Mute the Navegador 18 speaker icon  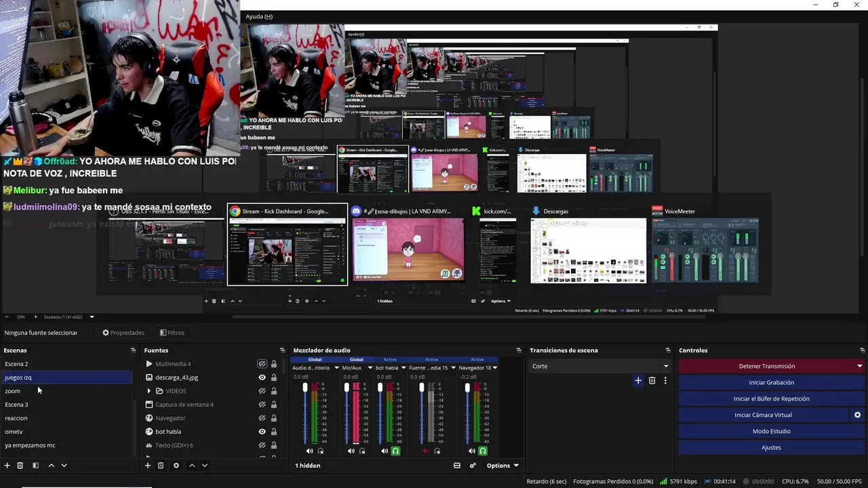pyautogui.click(x=471, y=451)
